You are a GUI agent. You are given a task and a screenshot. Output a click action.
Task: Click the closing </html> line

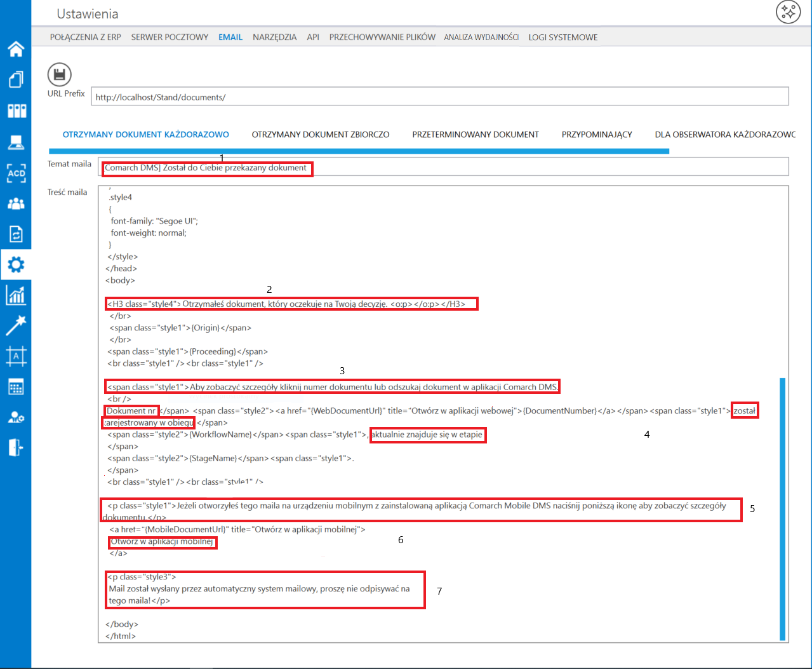(121, 636)
